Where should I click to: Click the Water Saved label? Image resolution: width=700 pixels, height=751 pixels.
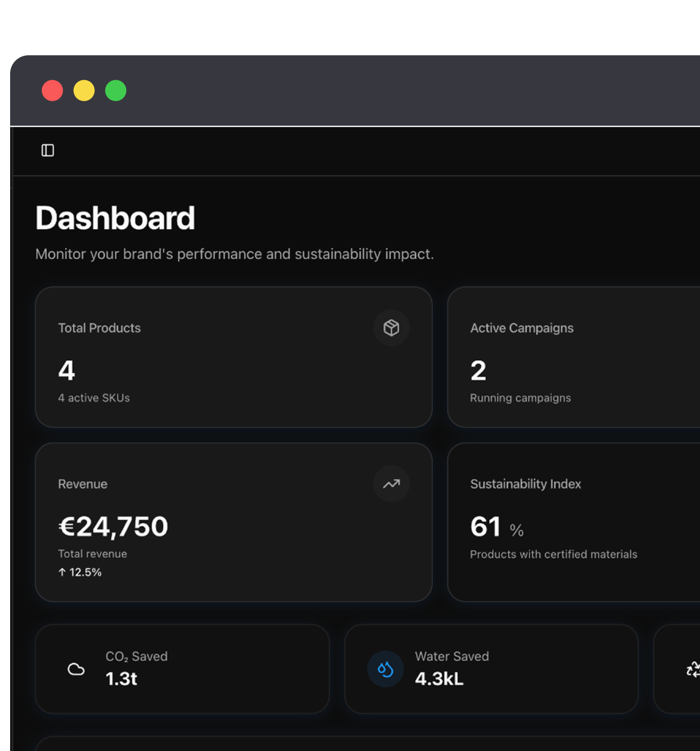(x=452, y=657)
